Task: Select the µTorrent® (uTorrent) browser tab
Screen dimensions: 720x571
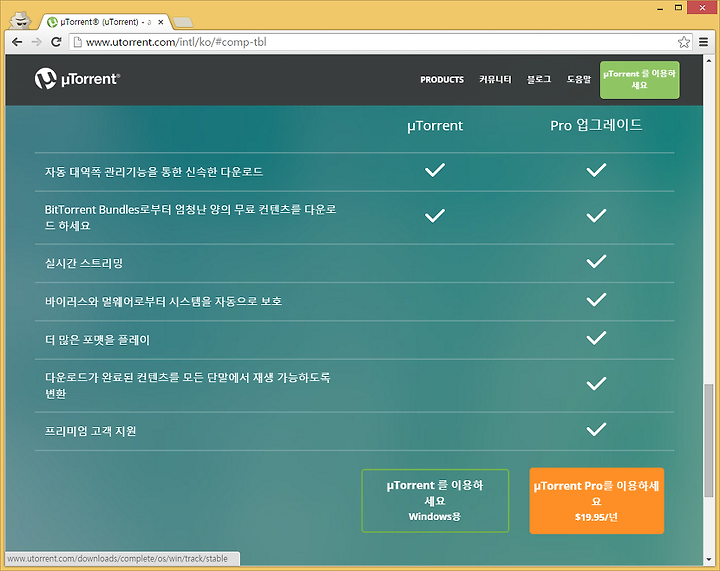Action: [x=105, y=22]
